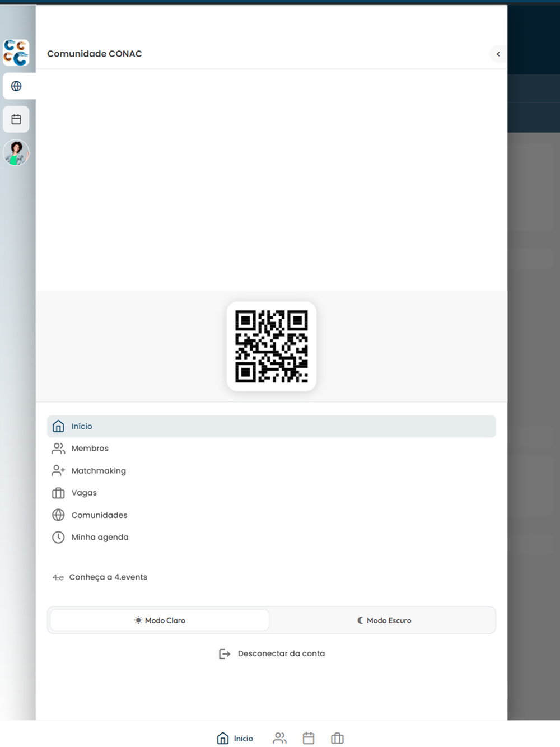Collapse the side menu with the chevron
The height and width of the screenshot is (747, 560).
tap(498, 54)
